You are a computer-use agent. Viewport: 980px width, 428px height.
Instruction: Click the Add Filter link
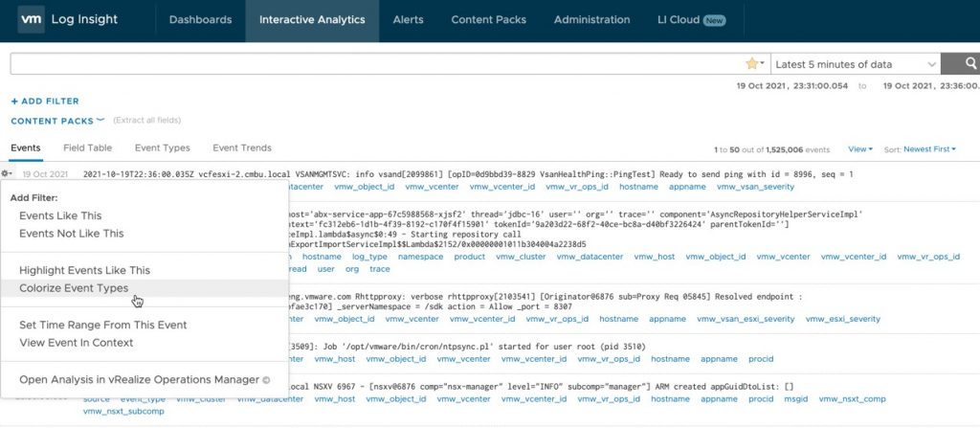point(45,101)
